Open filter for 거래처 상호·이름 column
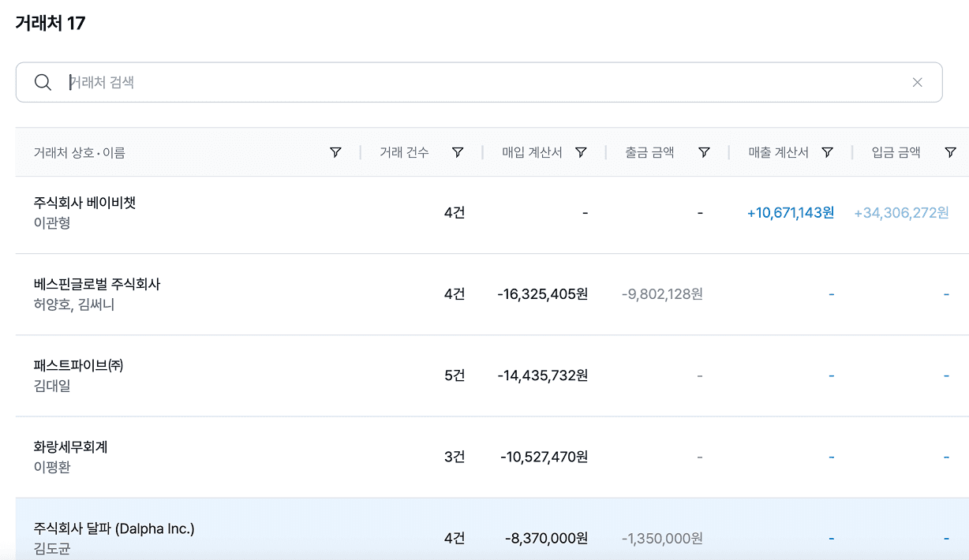The width and height of the screenshot is (969, 560). coord(335,152)
